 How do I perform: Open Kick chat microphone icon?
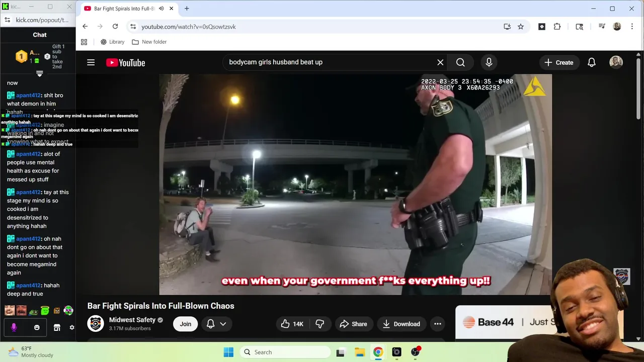coord(14,327)
